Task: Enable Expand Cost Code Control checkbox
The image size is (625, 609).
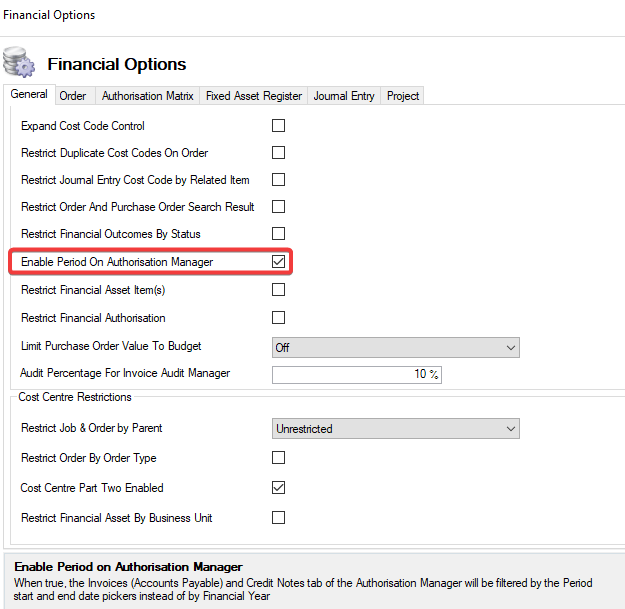Action: [x=279, y=126]
